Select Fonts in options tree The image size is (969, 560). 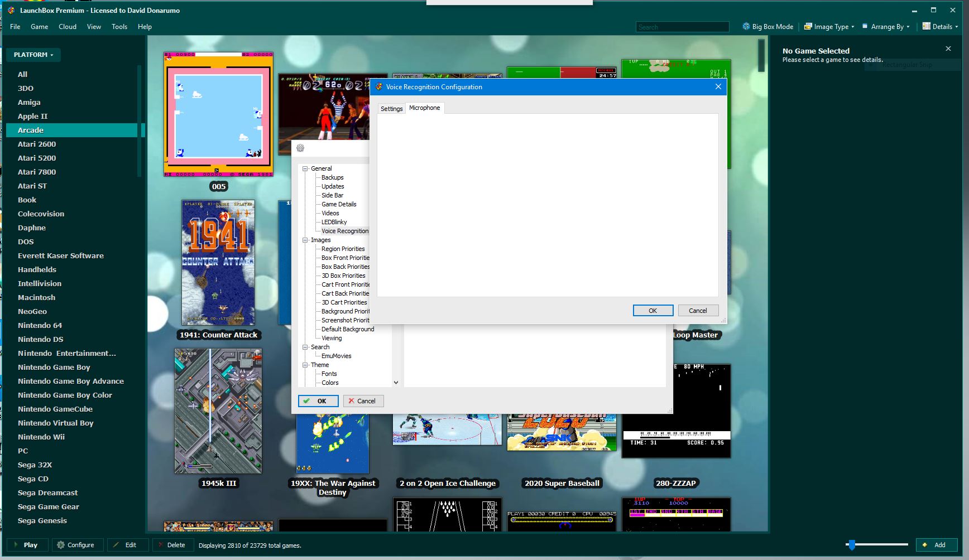point(329,374)
